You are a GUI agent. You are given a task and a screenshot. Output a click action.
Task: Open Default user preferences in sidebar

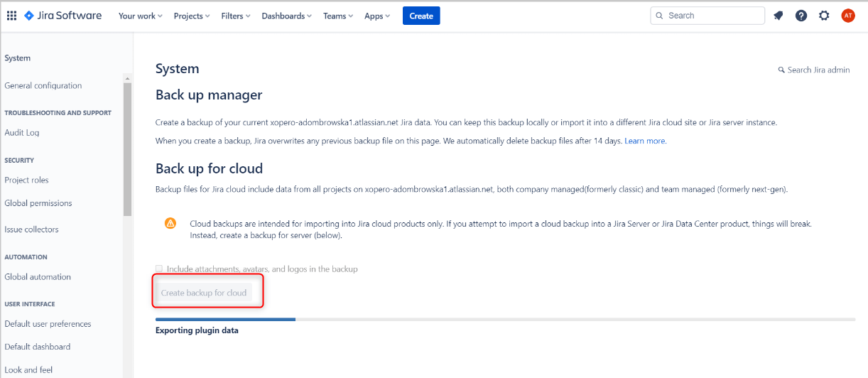coord(48,323)
